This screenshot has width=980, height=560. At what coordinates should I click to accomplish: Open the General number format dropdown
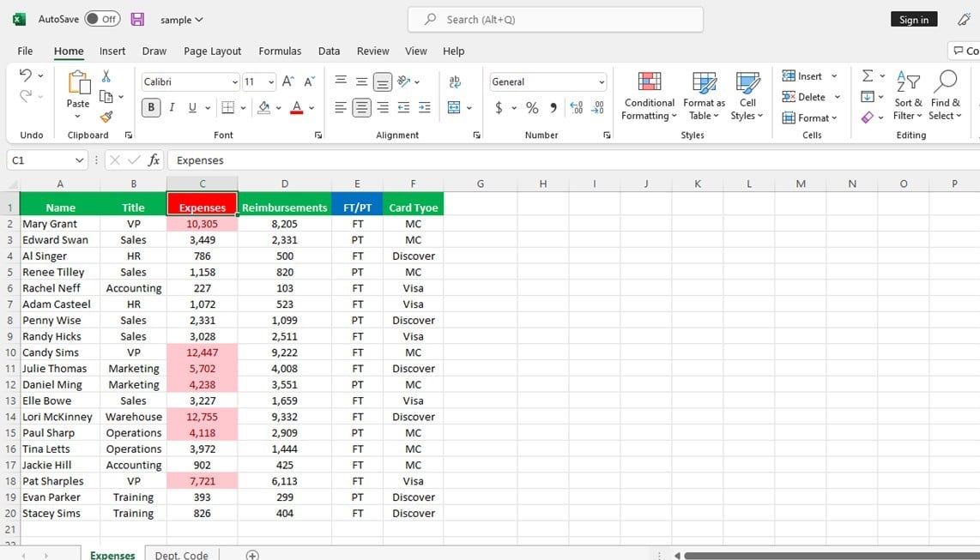coord(602,81)
